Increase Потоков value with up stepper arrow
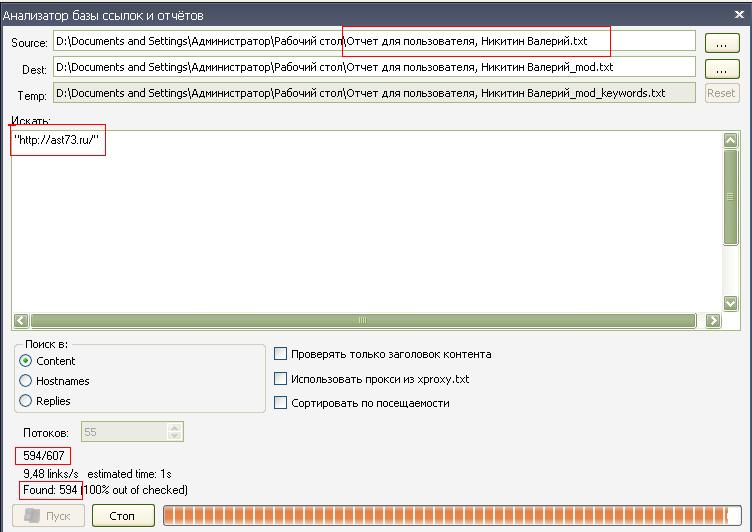 click(x=175, y=427)
